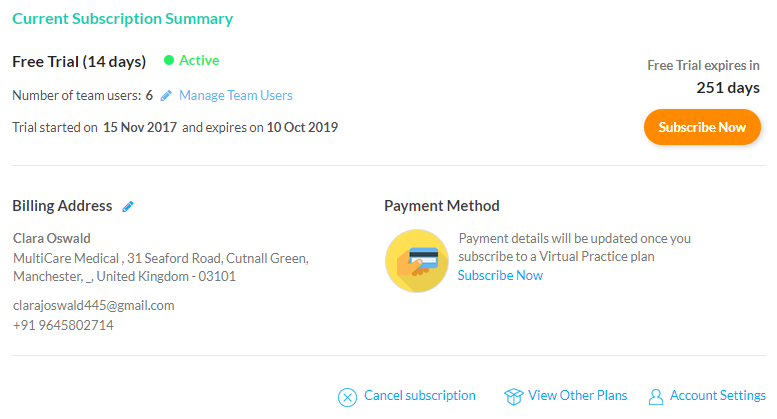Click the trial expiry date 10 Oct 2019

(x=302, y=127)
